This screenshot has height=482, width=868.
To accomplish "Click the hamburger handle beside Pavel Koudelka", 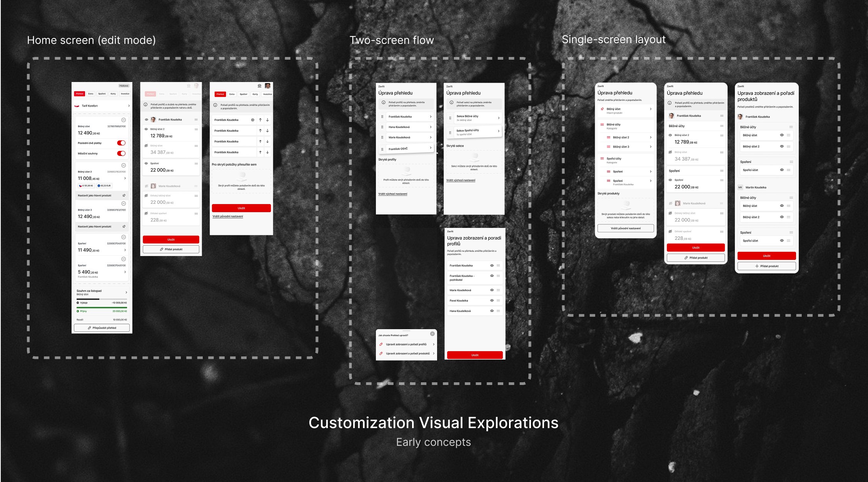I will tap(498, 300).
